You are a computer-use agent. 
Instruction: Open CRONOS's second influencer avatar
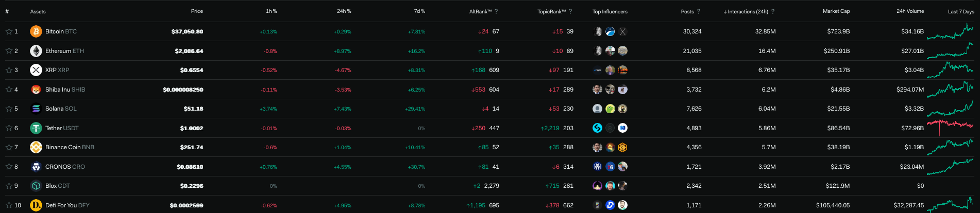(x=610, y=167)
